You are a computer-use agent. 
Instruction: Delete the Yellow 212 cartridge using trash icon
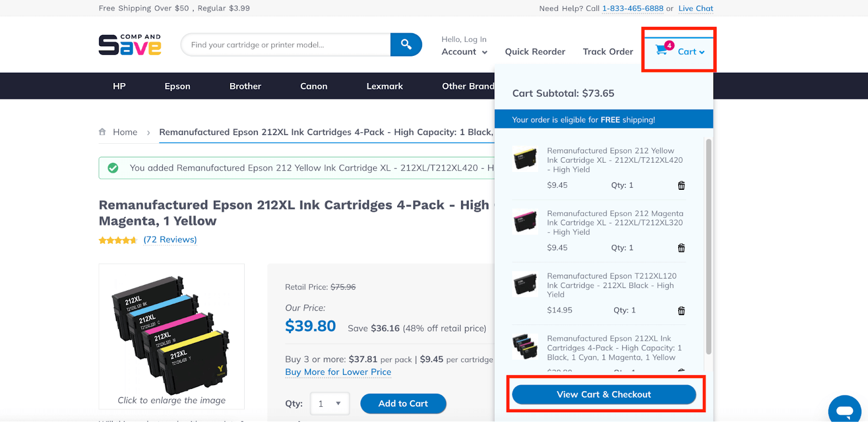681,185
